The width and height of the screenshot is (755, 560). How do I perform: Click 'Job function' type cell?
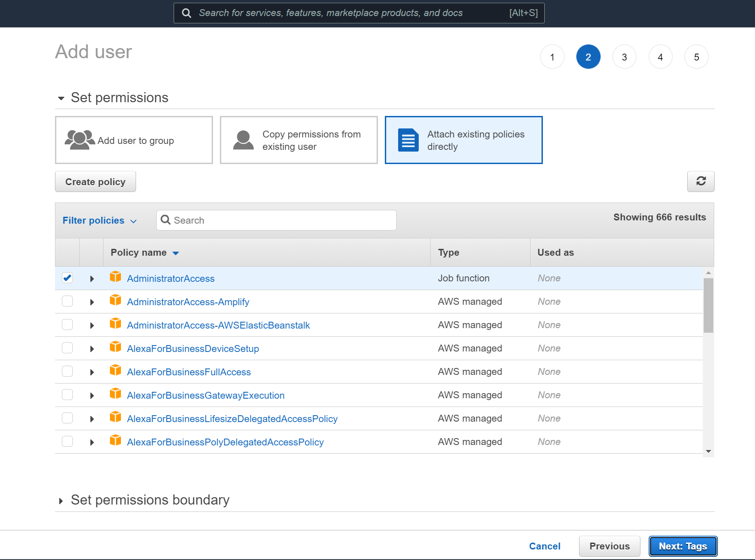464,278
